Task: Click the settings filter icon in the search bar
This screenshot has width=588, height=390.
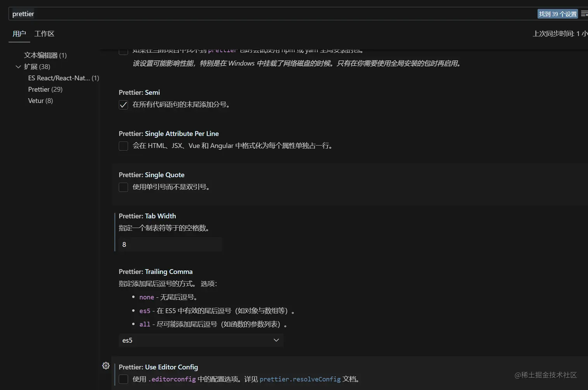Action: click(584, 14)
